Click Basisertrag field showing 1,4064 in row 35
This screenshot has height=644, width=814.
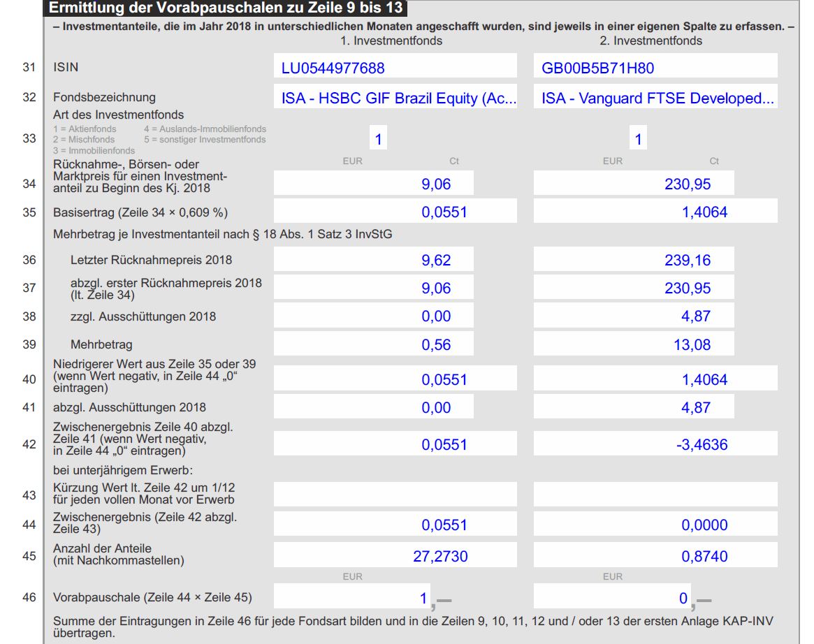[x=655, y=212]
